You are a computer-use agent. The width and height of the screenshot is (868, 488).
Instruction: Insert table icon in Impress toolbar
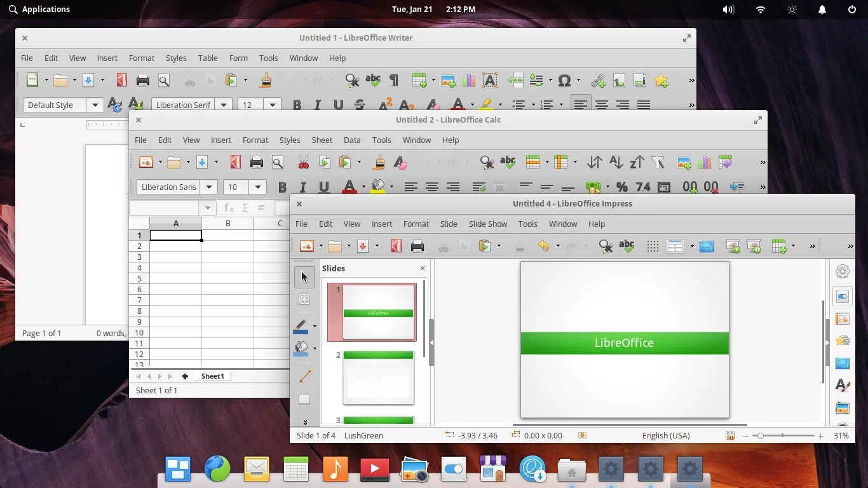coord(779,246)
